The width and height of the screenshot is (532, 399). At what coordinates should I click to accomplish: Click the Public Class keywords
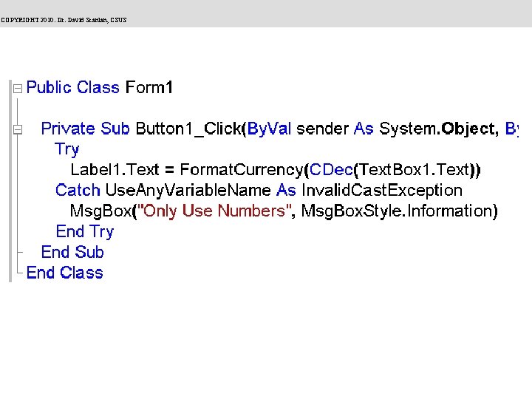pyautogui.click(x=73, y=87)
